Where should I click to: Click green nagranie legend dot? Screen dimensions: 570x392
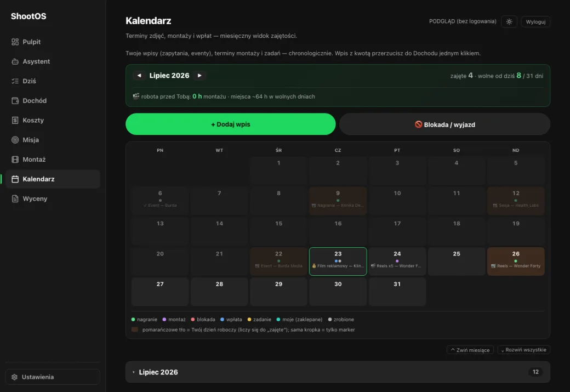point(133,319)
